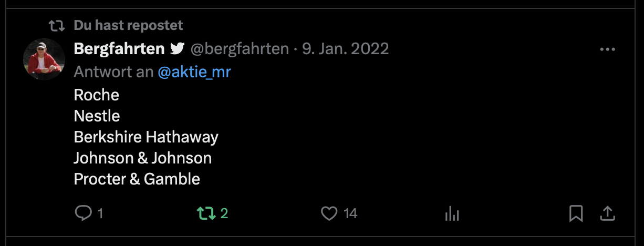Click the small repost icon above the tweet
Screen dimensions: 644x246
tap(56, 25)
